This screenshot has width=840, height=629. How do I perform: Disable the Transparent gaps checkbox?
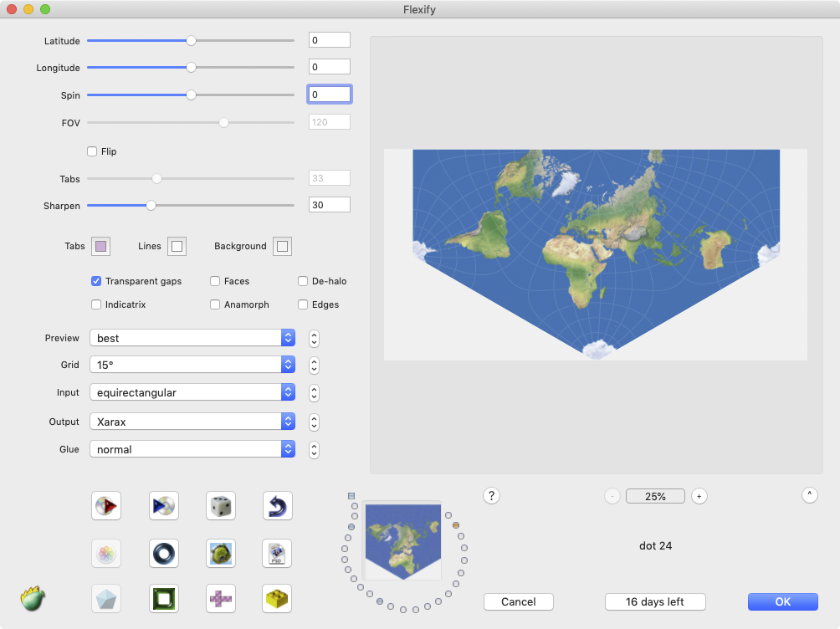96,281
